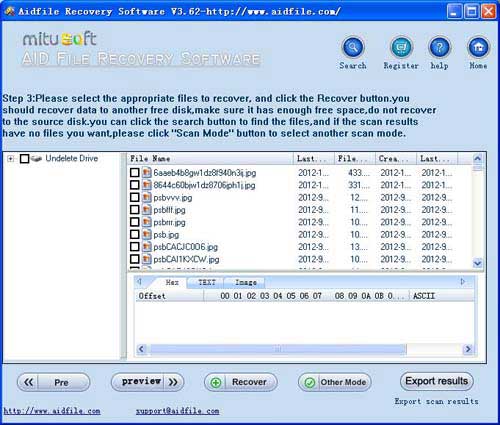This screenshot has width=500, height=425.
Task: Switch to the Image tab
Action: point(246,282)
